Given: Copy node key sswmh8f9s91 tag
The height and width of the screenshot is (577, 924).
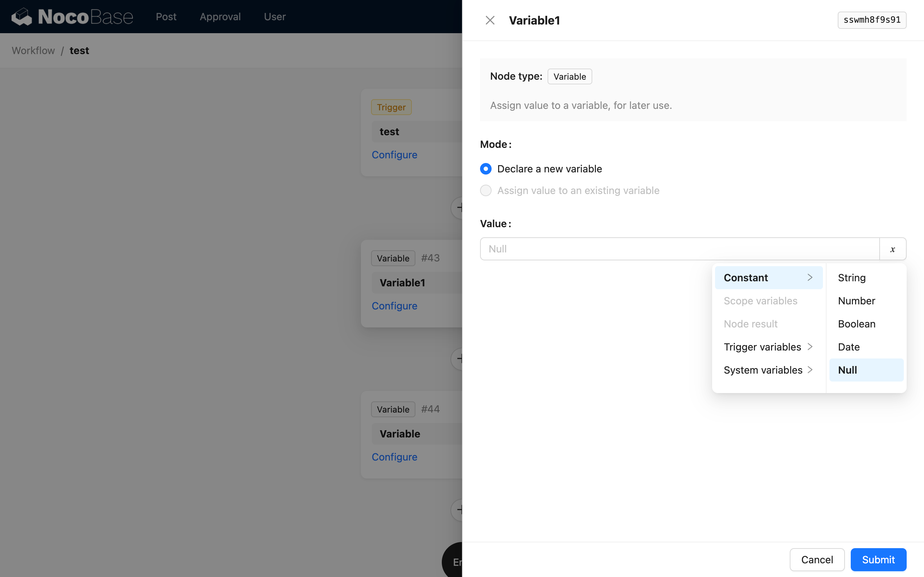Looking at the screenshot, I should [x=872, y=20].
